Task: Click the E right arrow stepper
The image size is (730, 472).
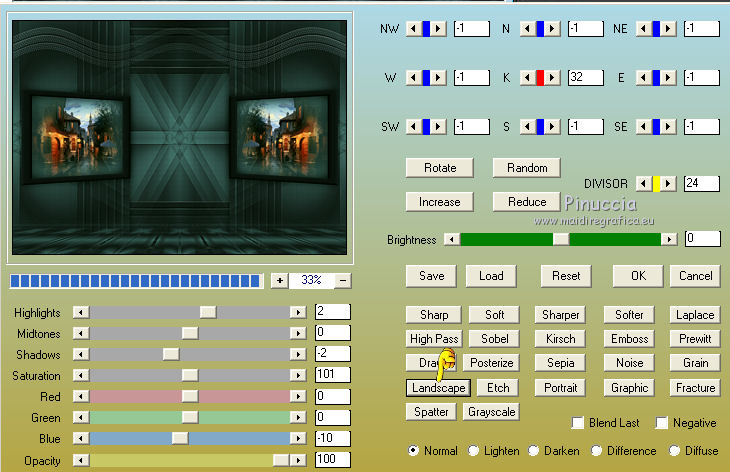Action: click(668, 77)
